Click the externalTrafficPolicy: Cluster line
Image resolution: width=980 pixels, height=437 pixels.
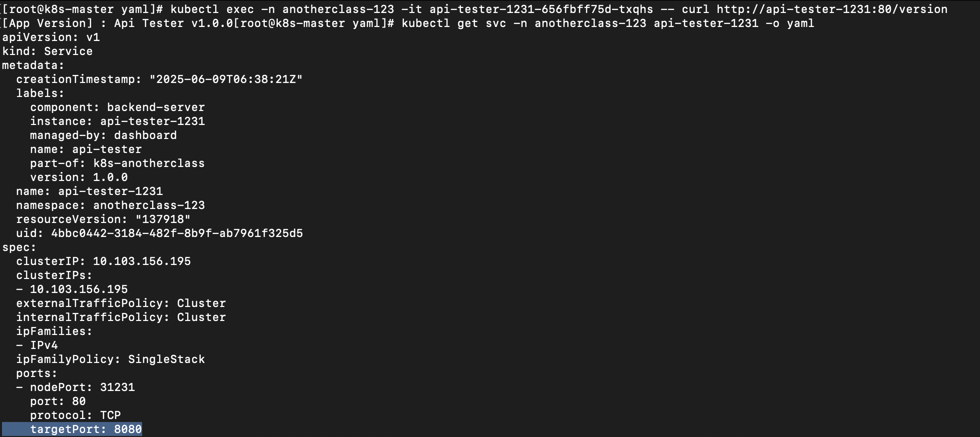coord(121,303)
